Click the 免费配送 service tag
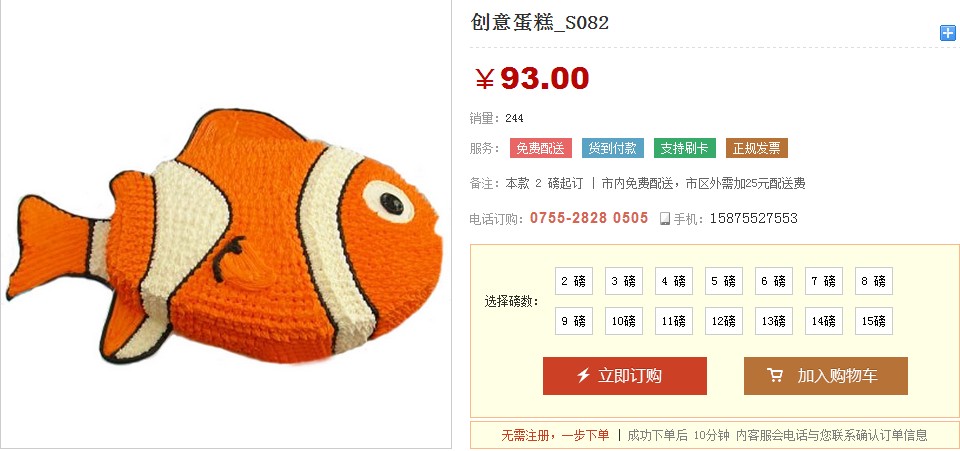Image resolution: width=960 pixels, height=451 pixels. coord(541,148)
